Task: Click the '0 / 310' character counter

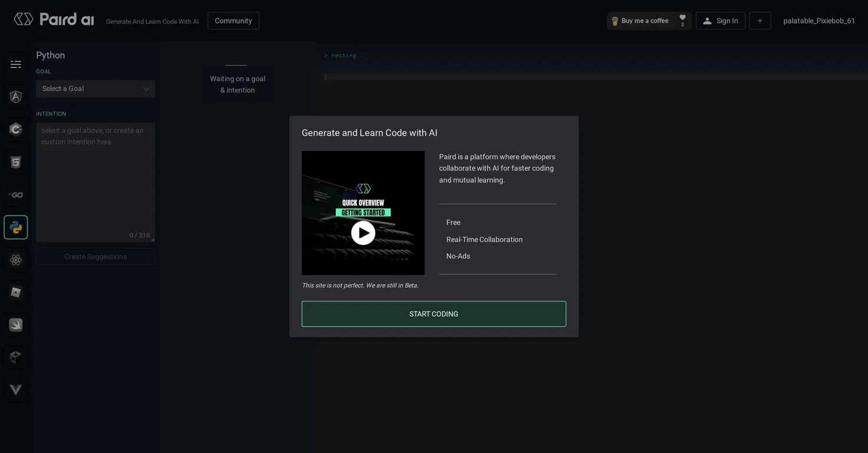Action: coord(140,235)
